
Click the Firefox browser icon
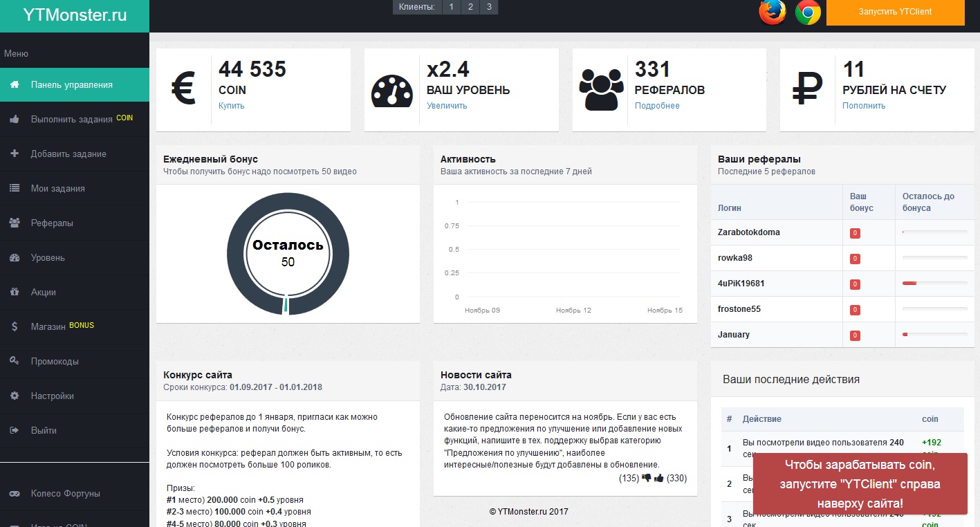pos(773,12)
